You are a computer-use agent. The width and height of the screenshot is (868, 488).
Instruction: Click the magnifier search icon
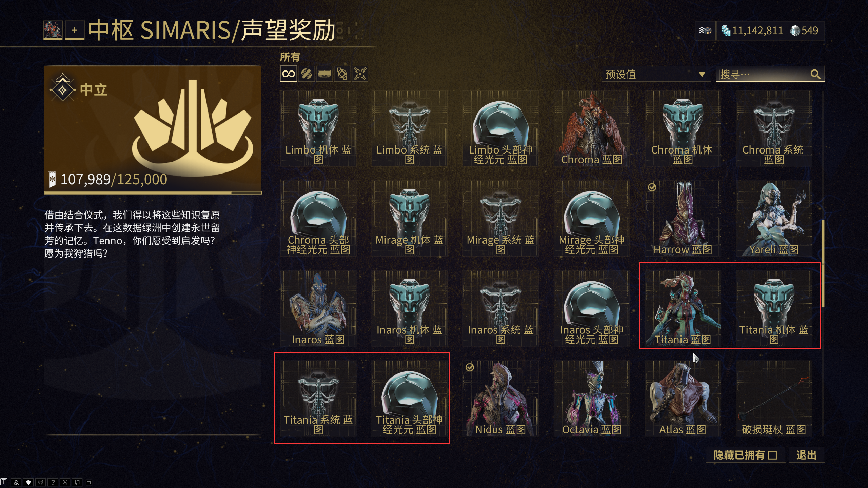coord(815,74)
